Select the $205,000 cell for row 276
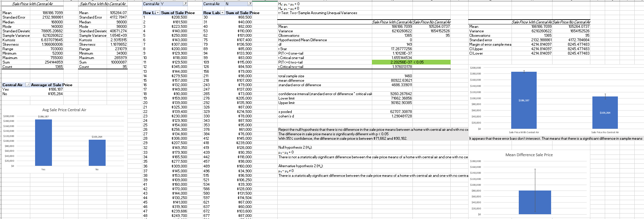This screenshot has width=644, height=219. [x=244, y=98]
